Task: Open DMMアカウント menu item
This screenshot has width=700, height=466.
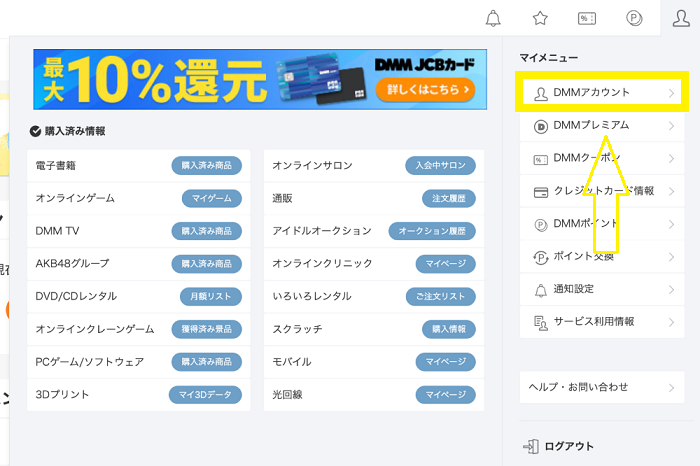Action: (x=602, y=93)
